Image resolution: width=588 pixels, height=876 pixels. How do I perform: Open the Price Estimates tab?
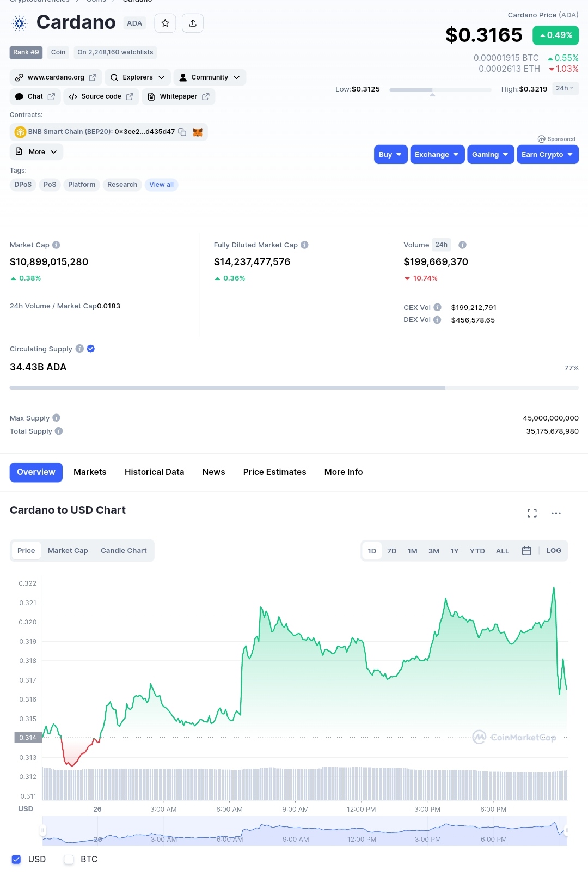coord(274,472)
